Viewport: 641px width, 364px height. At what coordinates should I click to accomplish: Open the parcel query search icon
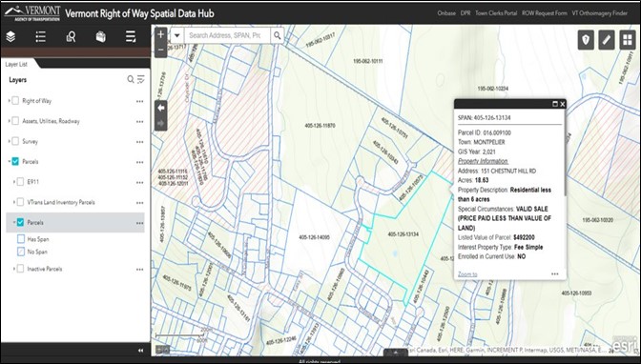click(71, 37)
